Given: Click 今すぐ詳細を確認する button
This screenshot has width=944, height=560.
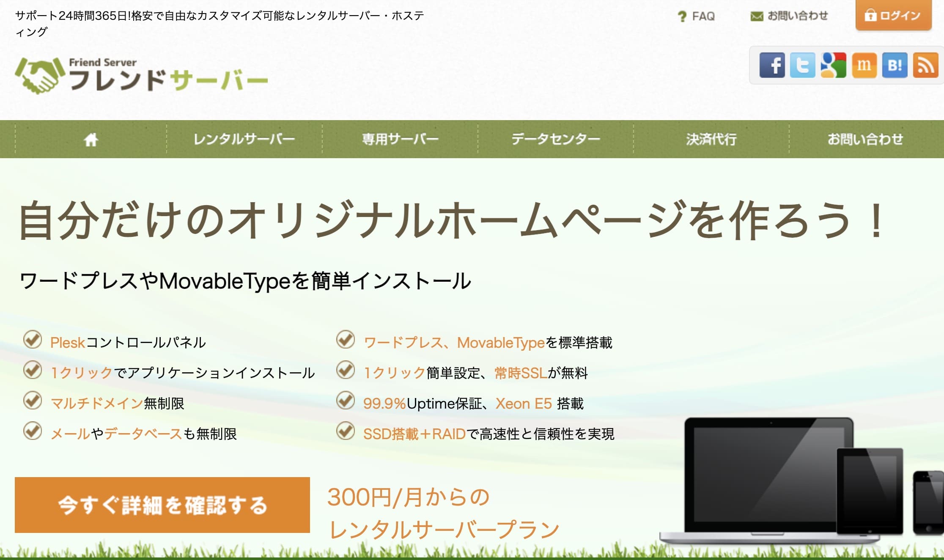Looking at the screenshot, I should (162, 505).
